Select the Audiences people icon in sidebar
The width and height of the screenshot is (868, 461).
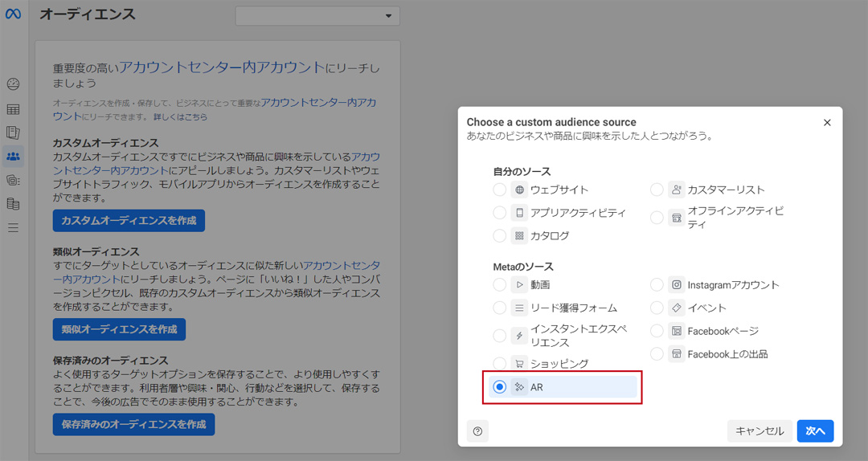click(13, 156)
